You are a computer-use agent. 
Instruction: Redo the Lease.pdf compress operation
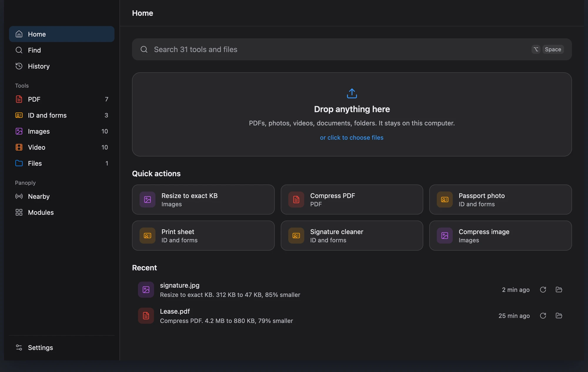(543, 316)
